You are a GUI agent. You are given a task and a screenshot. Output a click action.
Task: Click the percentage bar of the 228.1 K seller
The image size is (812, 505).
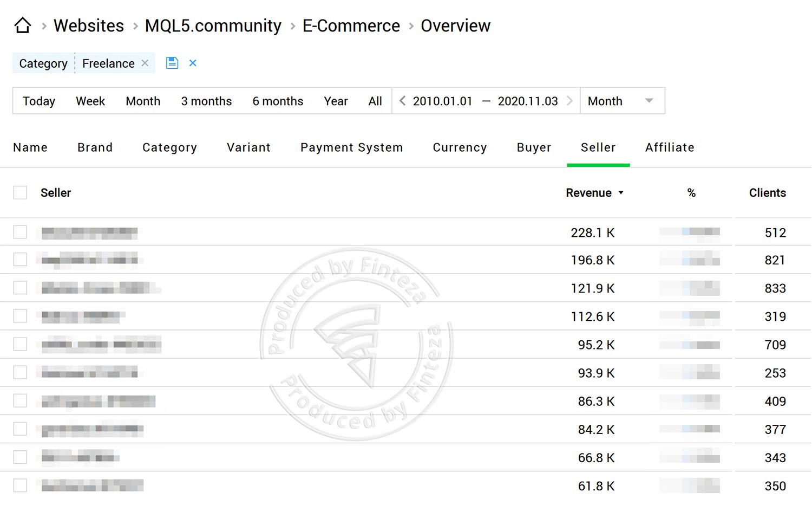point(689,231)
